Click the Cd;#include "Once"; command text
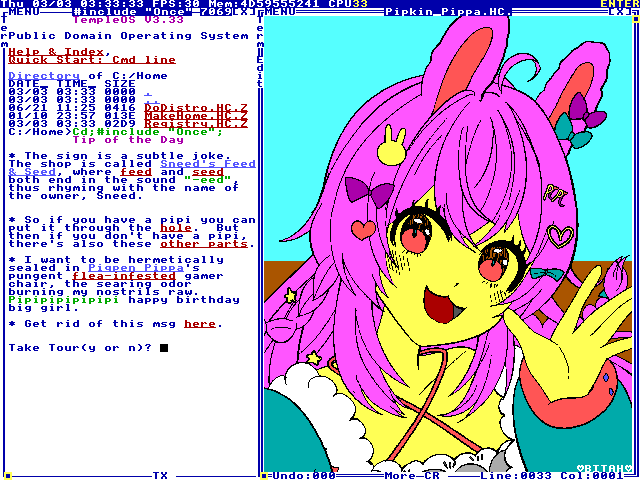This screenshot has width=640, height=480. pos(148,132)
